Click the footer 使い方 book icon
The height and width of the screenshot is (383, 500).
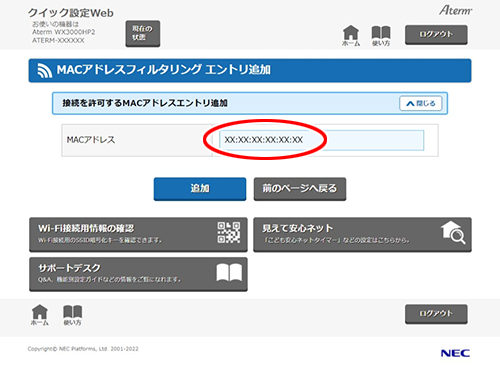click(x=72, y=315)
